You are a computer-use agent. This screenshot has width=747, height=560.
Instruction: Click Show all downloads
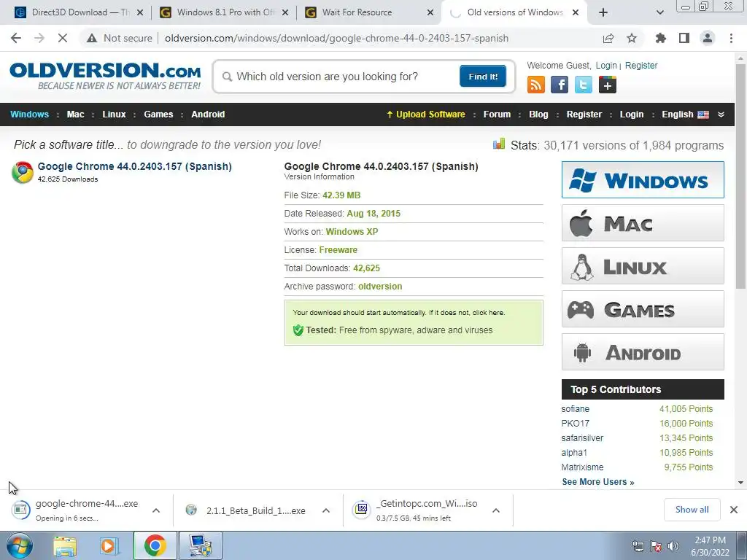point(692,510)
